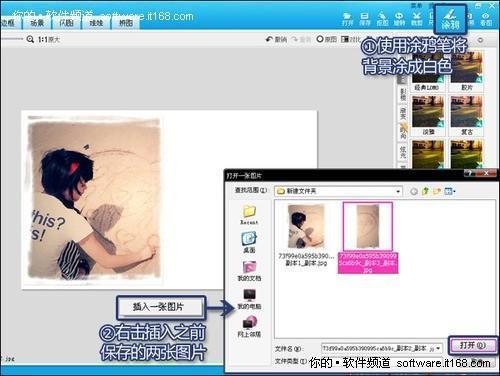Click the undo arrow labeled 撤销
Image resolution: width=500 pixels, height=376 pixels.
pos(276,39)
